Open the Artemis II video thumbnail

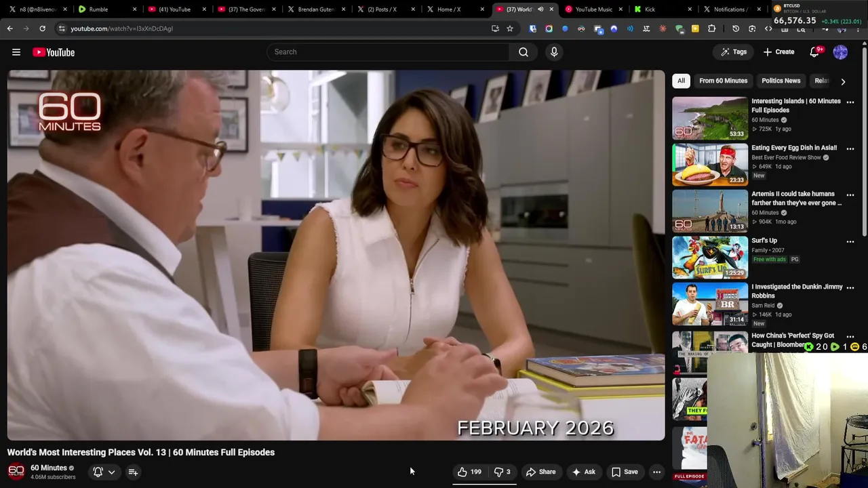pos(710,211)
